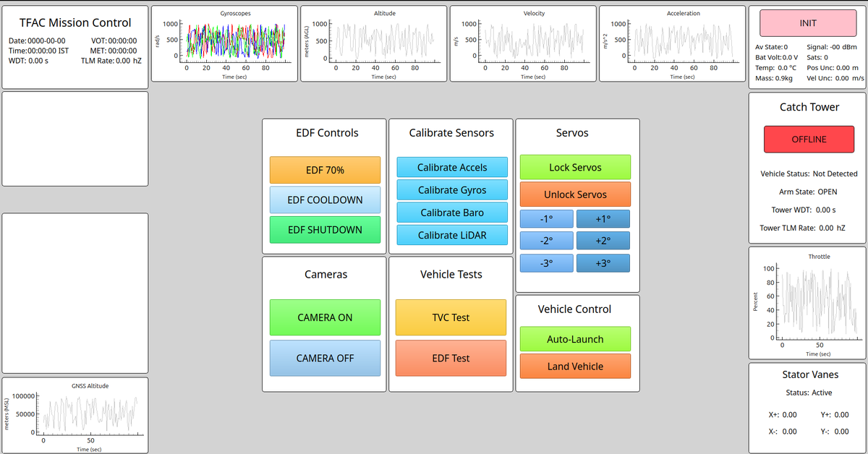This screenshot has width=868, height=454.
Task: Click the X+: 0.00 vane value
Action: pyautogui.click(x=783, y=415)
